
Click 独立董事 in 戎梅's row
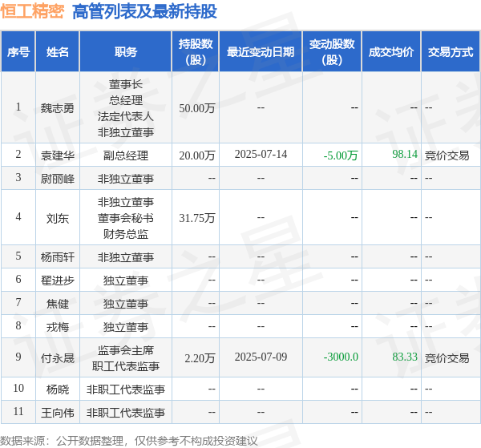[x=126, y=327]
